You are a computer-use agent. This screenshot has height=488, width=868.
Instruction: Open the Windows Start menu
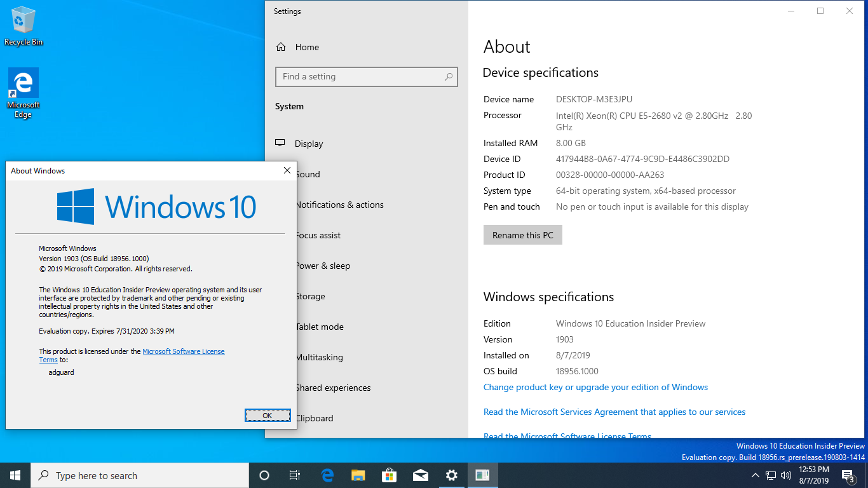pos(15,475)
